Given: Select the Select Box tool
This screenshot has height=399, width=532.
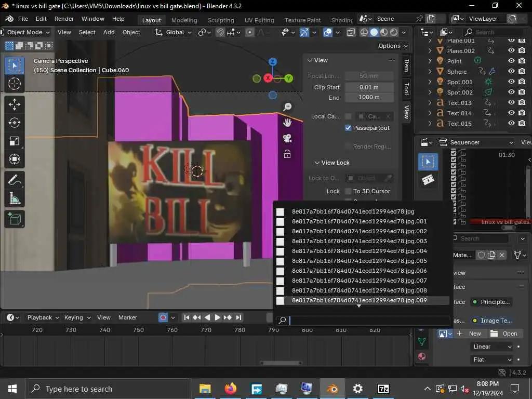Looking at the screenshot, I should (x=14, y=65).
